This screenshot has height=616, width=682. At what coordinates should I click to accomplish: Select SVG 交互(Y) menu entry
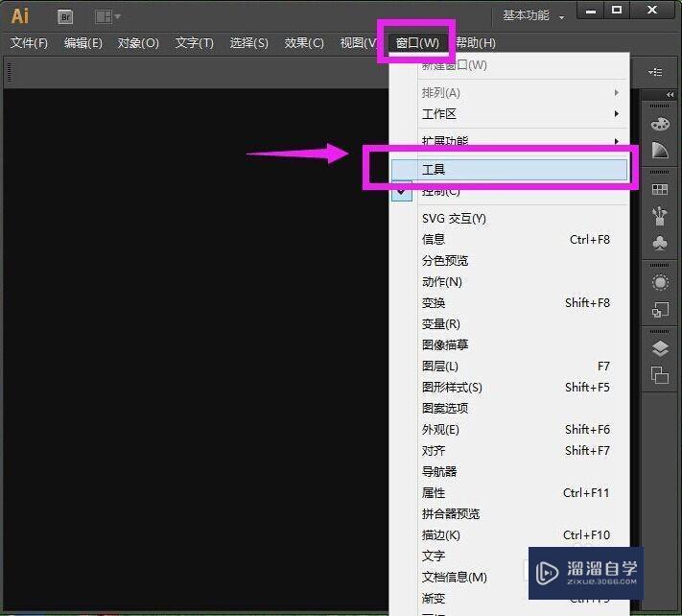[509, 219]
